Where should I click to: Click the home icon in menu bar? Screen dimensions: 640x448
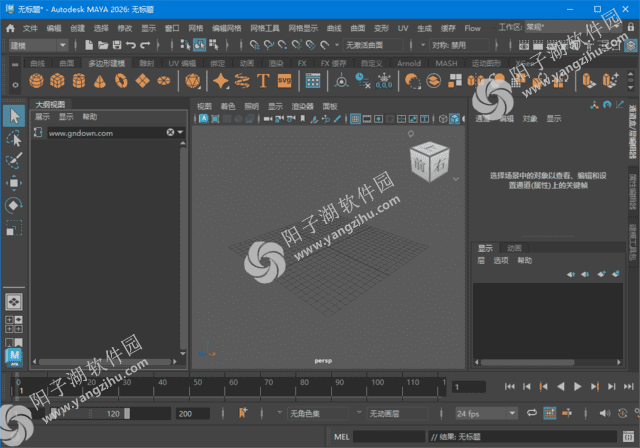(x=10, y=28)
